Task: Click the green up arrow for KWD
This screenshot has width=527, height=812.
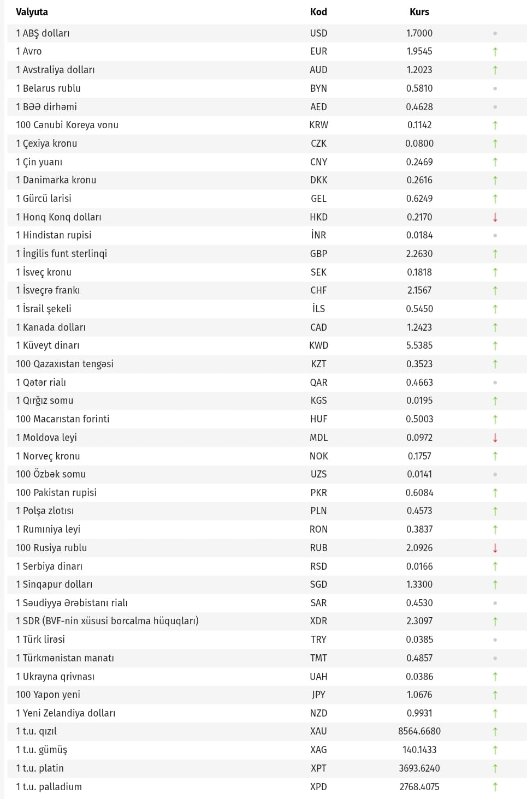Action: click(x=495, y=345)
